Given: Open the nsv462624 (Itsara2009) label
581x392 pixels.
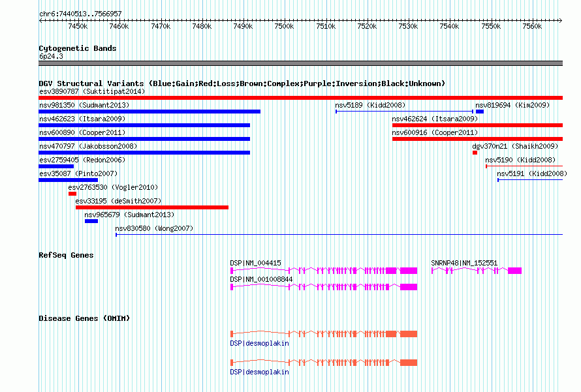Looking at the screenshot, I should [x=435, y=119].
